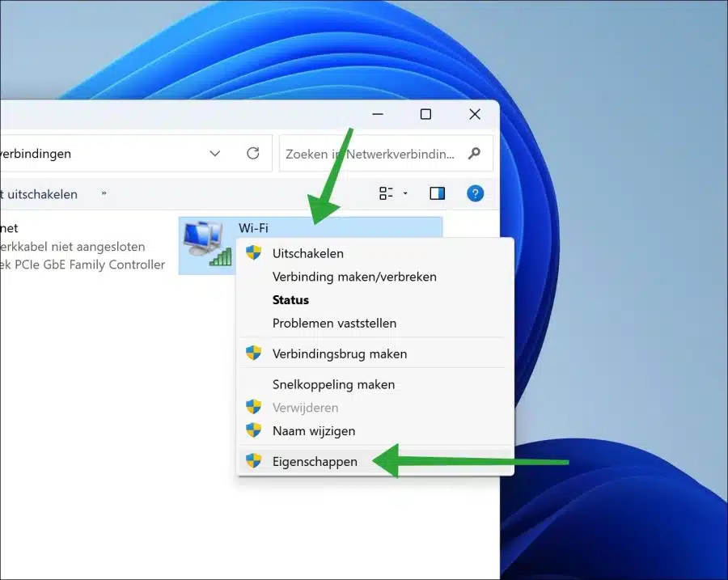Minimize the Netwerkverbindingen window
This screenshot has height=580, width=728.
tap(378, 114)
